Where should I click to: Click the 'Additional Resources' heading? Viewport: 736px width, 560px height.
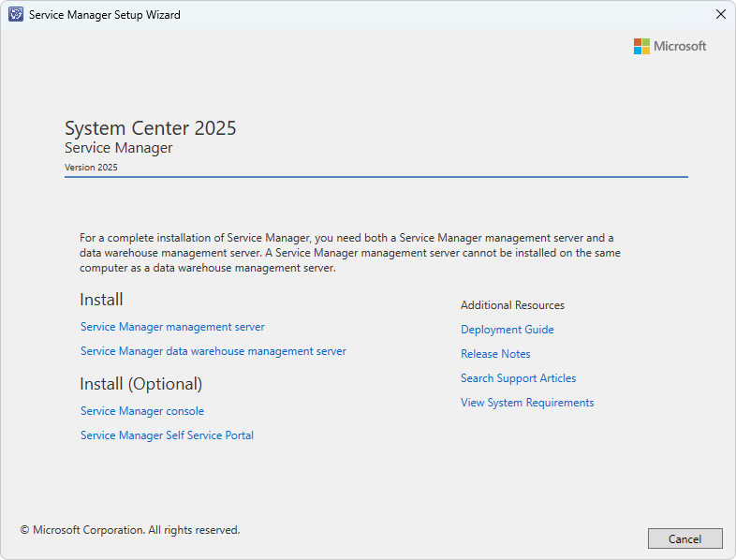(512, 305)
